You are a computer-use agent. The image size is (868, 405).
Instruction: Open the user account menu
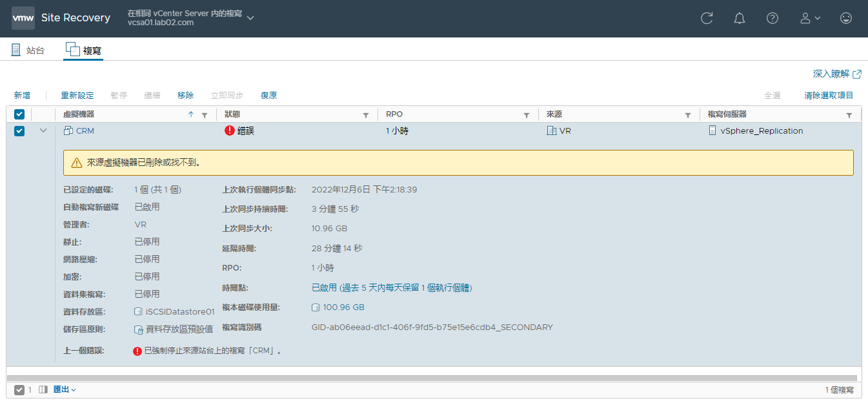[x=810, y=18]
